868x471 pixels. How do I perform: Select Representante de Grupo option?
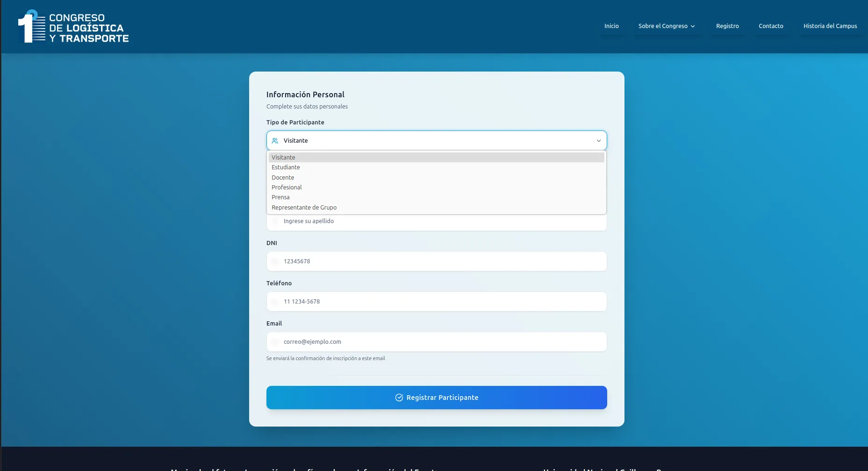[304, 208]
